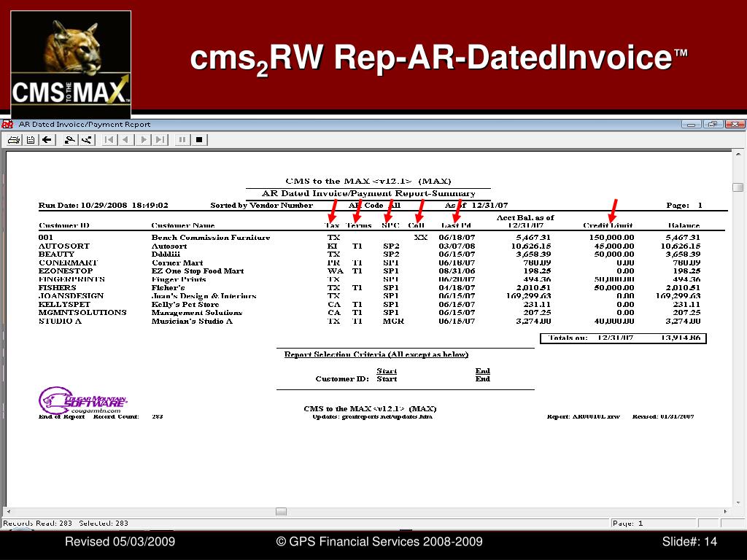This screenshot has height=560, width=747.
Task: Click the '40,000.00' credit limit value
Action: point(614,321)
